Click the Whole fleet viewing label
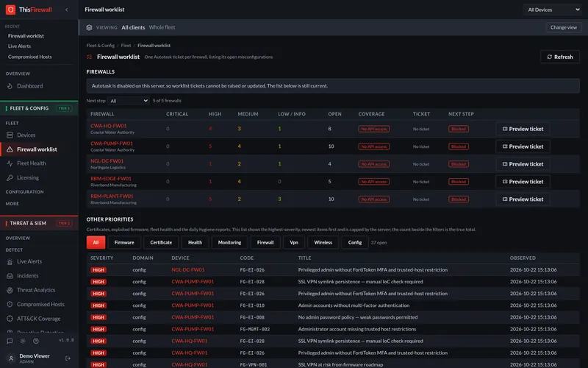This screenshot has height=368, width=588. (x=162, y=27)
